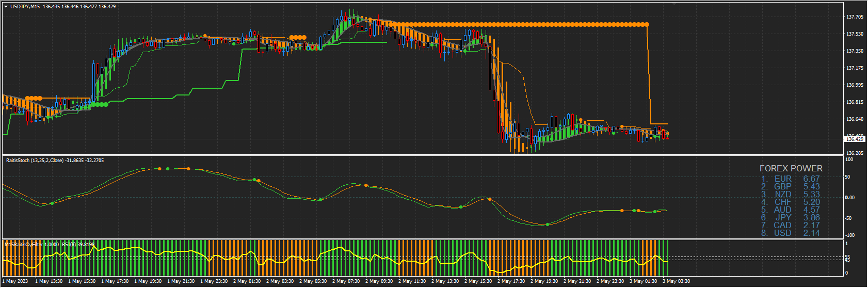868x288 pixels.
Task: Click the GBP 5.43 strength row
Action: click(x=791, y=187)
